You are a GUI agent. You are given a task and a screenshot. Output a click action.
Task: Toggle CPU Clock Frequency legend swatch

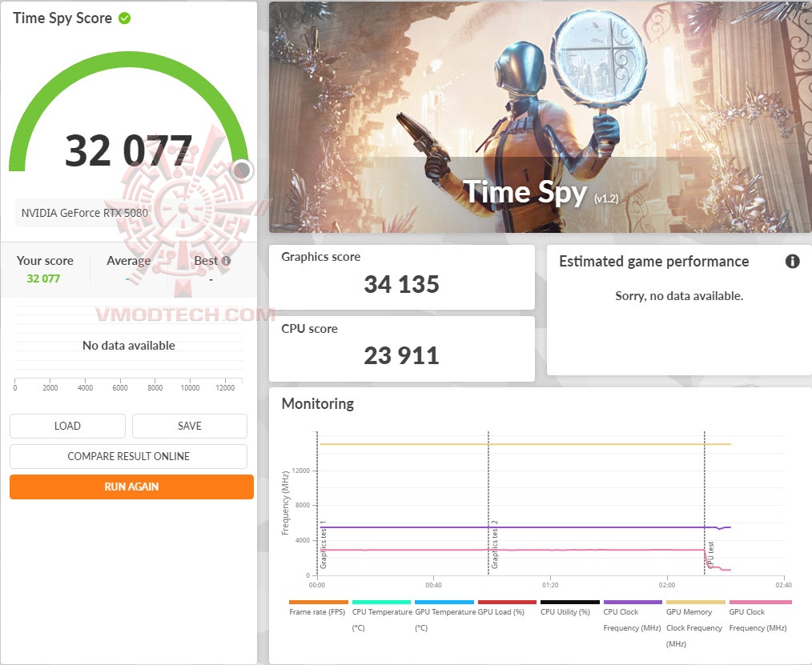[x=633, y=603]
